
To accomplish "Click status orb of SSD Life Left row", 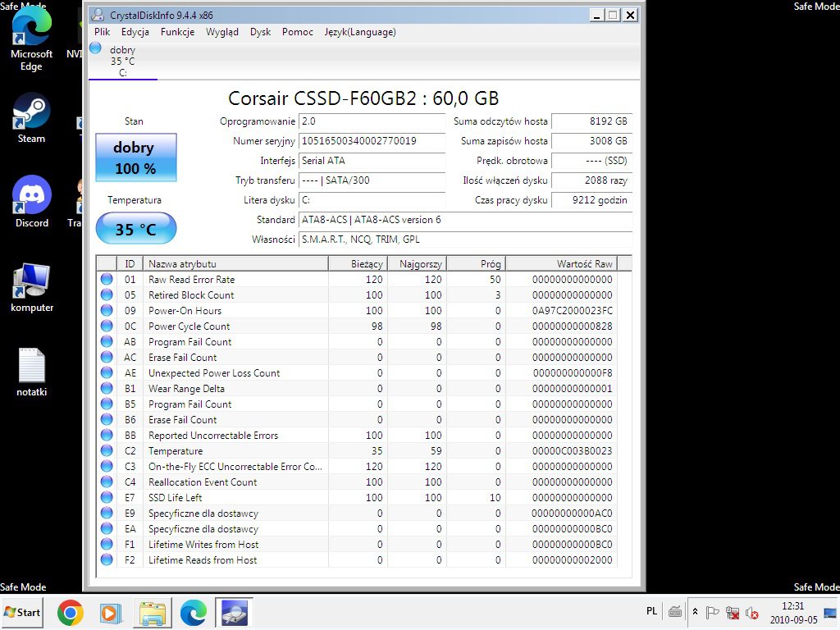I will (107, 497).
